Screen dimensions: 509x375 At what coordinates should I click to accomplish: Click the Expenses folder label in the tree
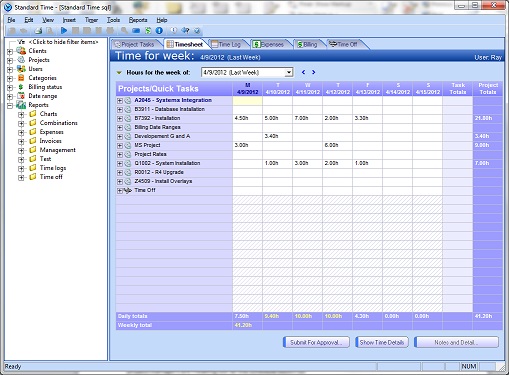click(x=51, y=132)
